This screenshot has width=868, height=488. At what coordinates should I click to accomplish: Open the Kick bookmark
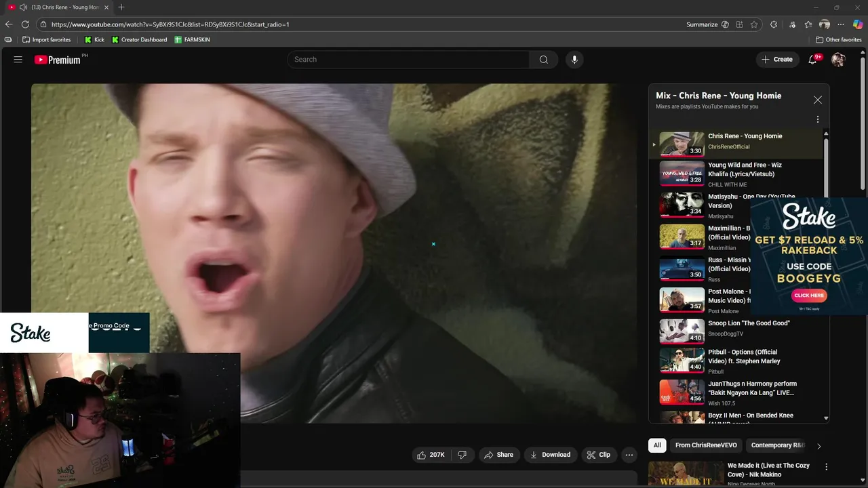click(94, 40)
